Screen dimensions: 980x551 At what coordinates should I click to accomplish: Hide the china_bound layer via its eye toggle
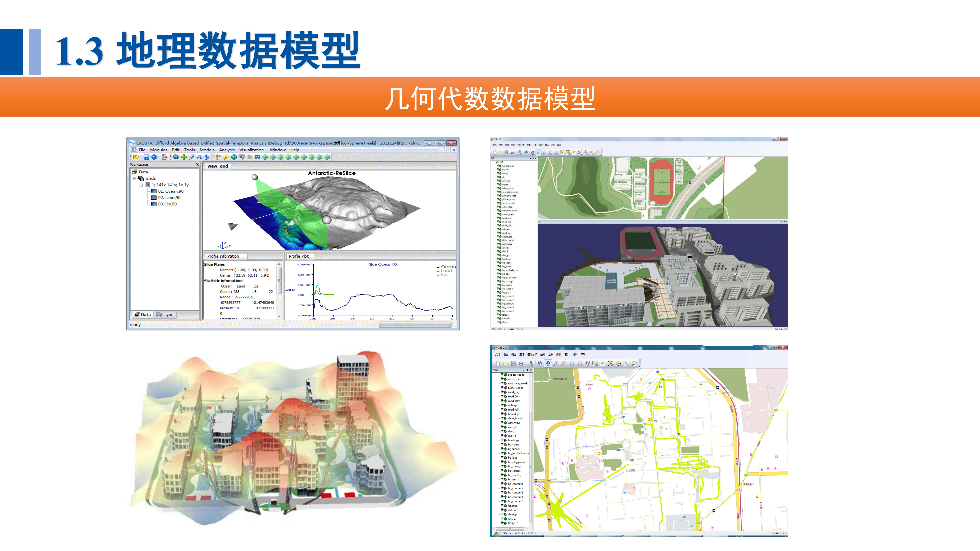[x=502, y=418]
